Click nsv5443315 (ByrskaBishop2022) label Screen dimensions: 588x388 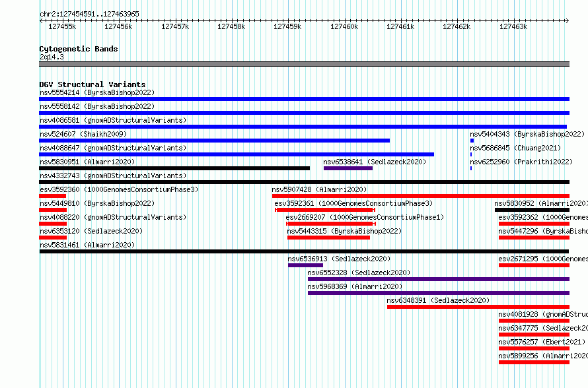344,231
